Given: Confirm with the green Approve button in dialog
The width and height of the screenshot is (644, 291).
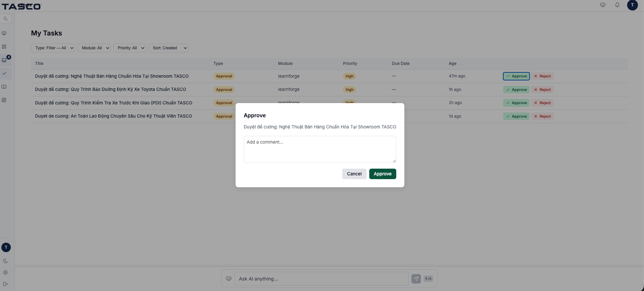Looking at the screenshot, I should tap(382, 174).
